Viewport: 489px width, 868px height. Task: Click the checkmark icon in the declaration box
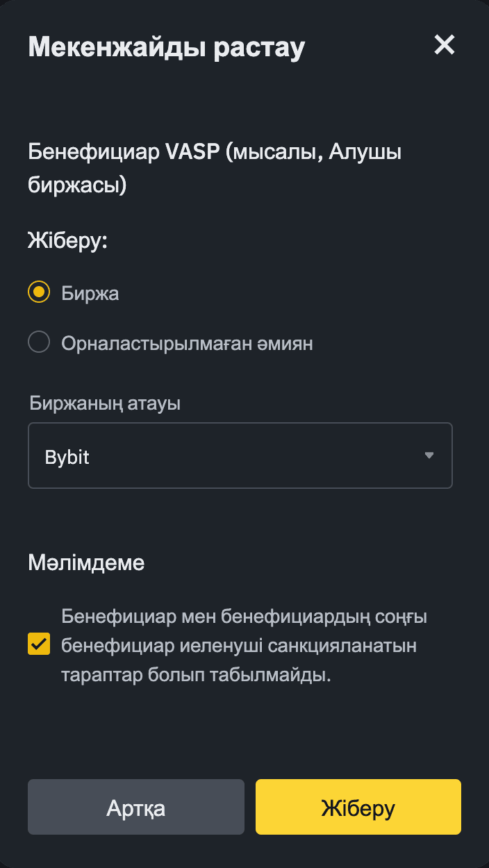click(39, 644)
